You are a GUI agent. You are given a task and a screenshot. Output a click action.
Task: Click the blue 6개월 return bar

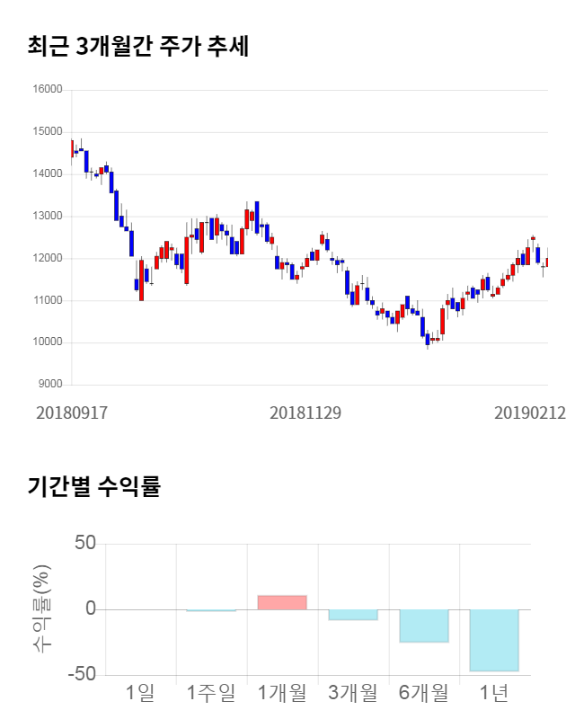pos(423,626)
